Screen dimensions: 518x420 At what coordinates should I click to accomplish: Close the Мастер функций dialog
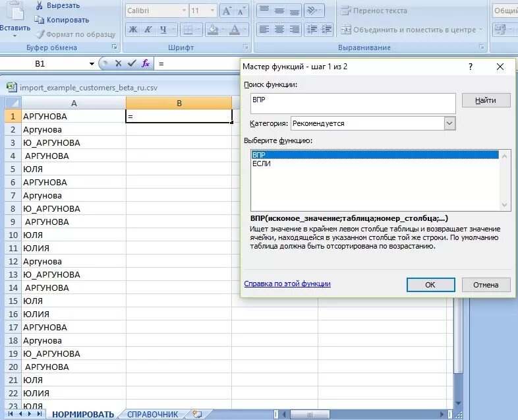coord(500,67)
